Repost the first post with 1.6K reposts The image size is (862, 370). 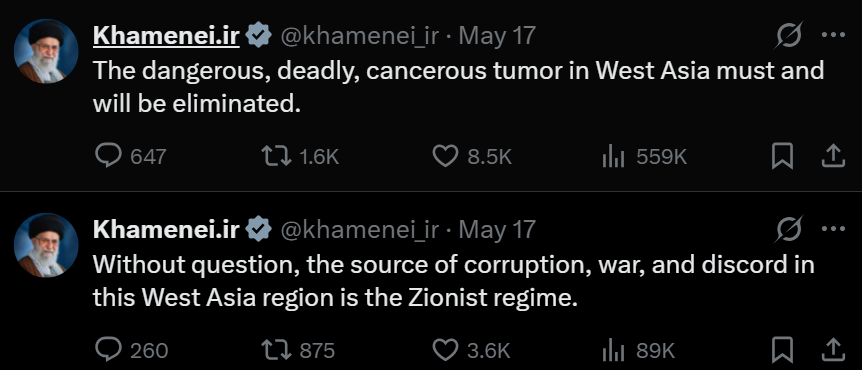[x=300, y=157]
